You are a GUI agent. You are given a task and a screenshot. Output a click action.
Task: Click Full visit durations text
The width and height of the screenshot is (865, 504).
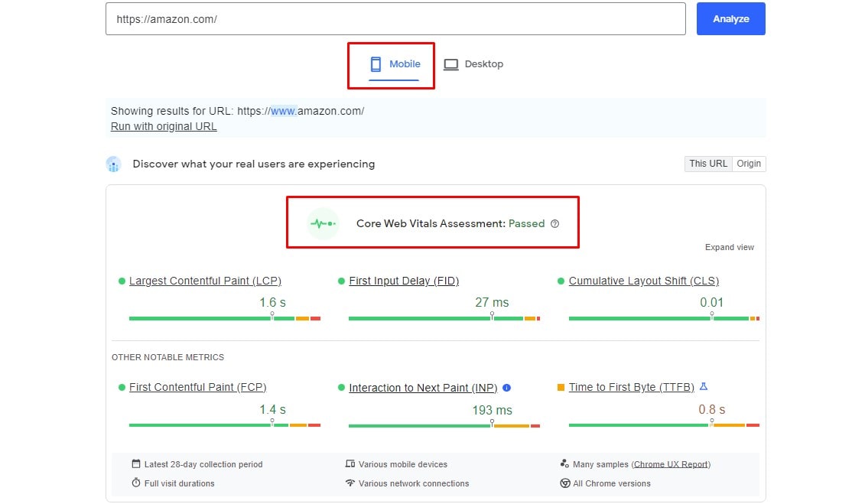pyautogui.click(x=179, y=483)
